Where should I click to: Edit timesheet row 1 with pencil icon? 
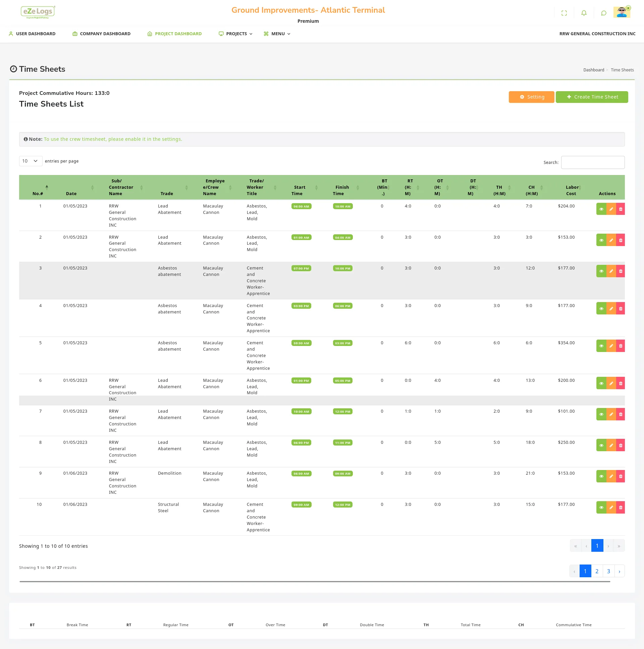coord(611,209)
